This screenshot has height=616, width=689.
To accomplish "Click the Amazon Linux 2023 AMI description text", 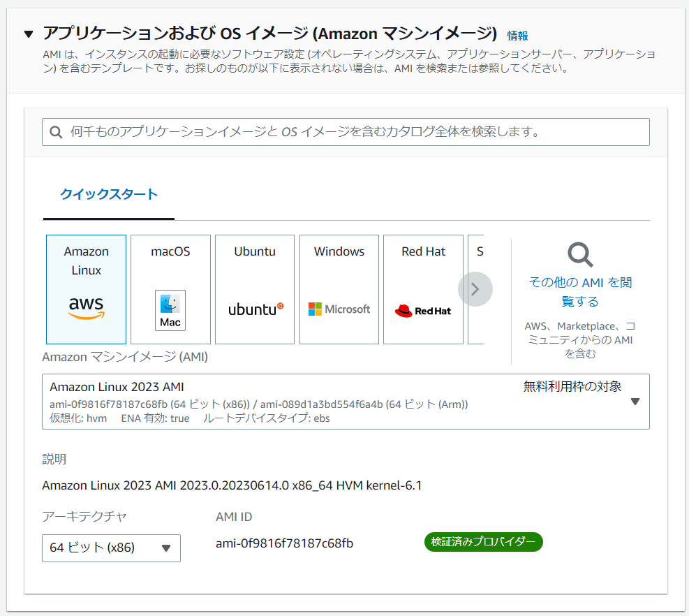I will [x=232, y=485].
